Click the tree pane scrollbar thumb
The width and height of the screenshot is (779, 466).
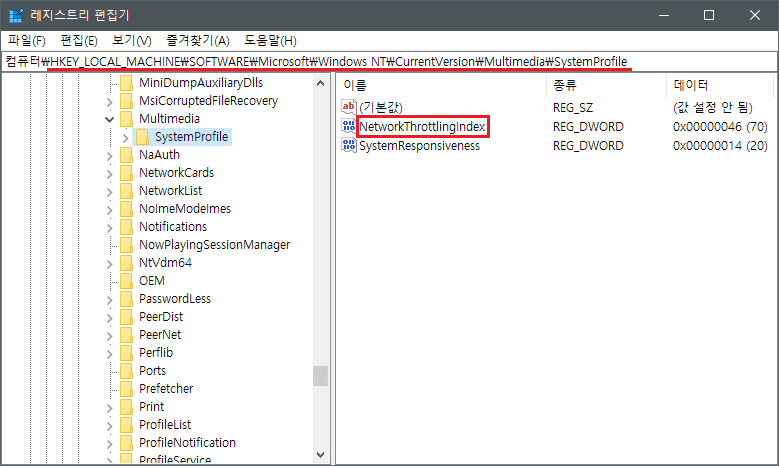click(x=320, y=376)
